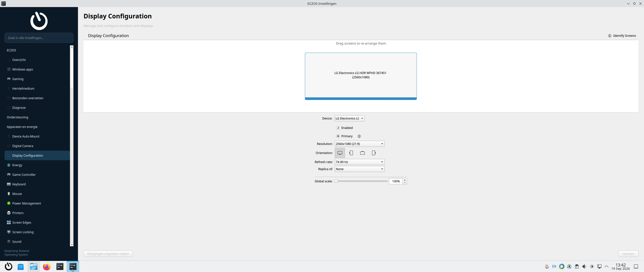644x272 pixels.
Task: Select the LG HDR WFHD monitor preview
Action: (361, 76)
